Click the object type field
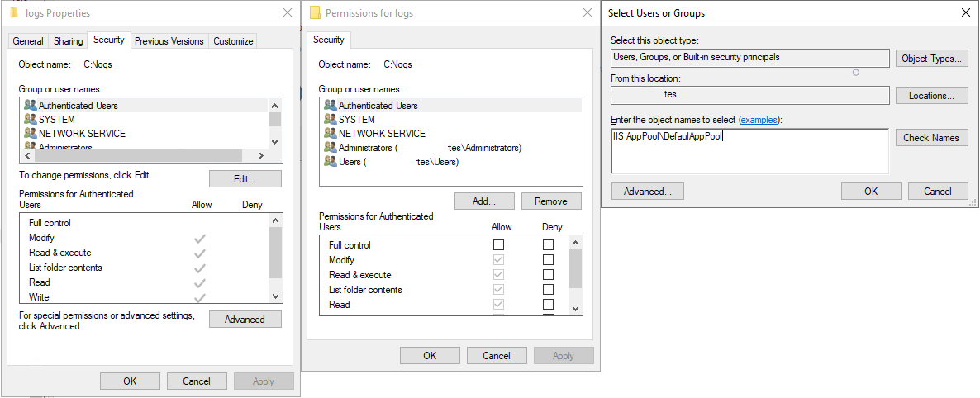980x398 pixels. click(x=750, y=58)
